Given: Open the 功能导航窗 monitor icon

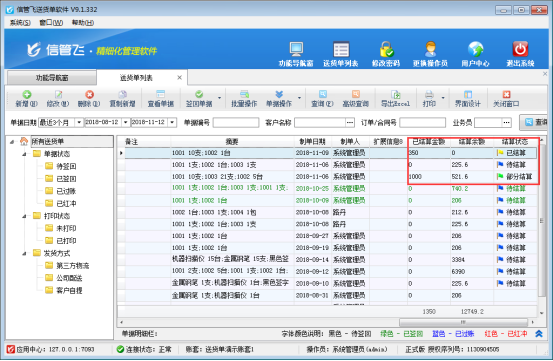Looking at the screenshot, I should [296, 49].
